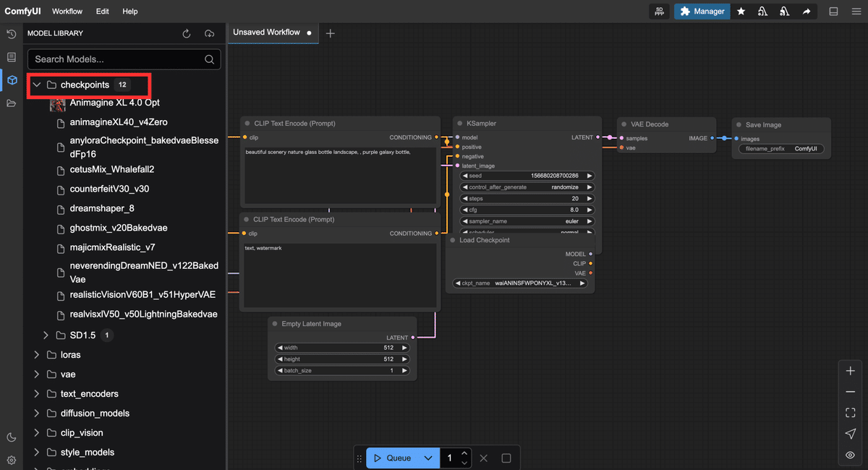Click the first vacuum unload models icon
Screen dimensions: 868x470
(763, 12)
